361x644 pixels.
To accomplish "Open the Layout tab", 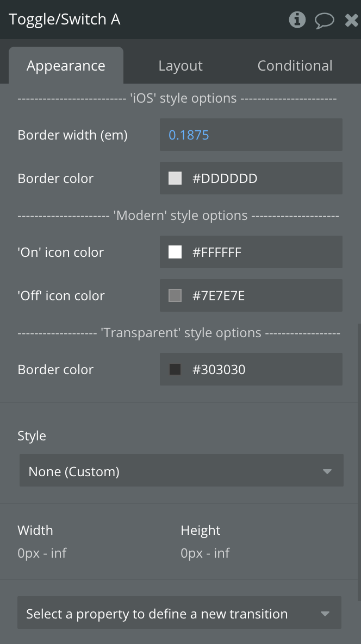I will tap(180, 66).
